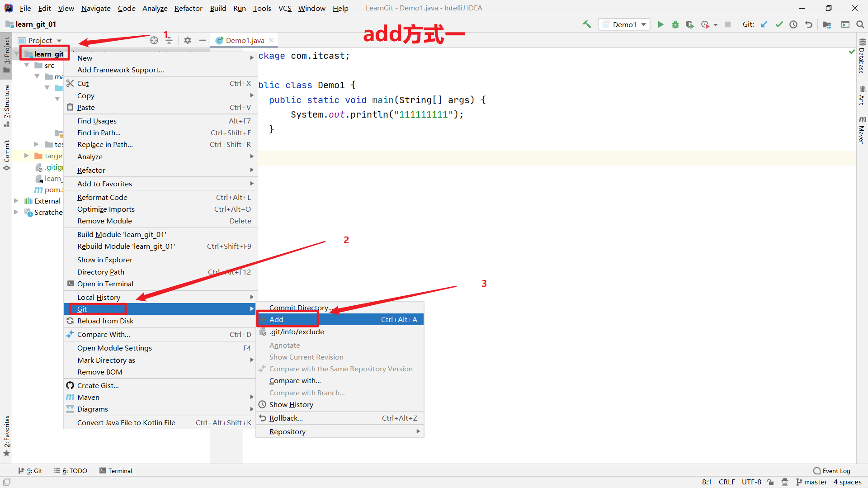
Task: Open the Terminal tool window tab
Action: point(116,471)
